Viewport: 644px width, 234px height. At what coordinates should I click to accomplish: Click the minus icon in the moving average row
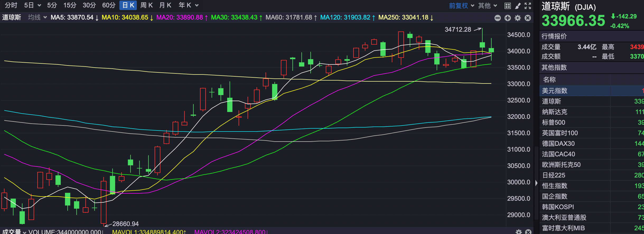click(x=498, y=18)
